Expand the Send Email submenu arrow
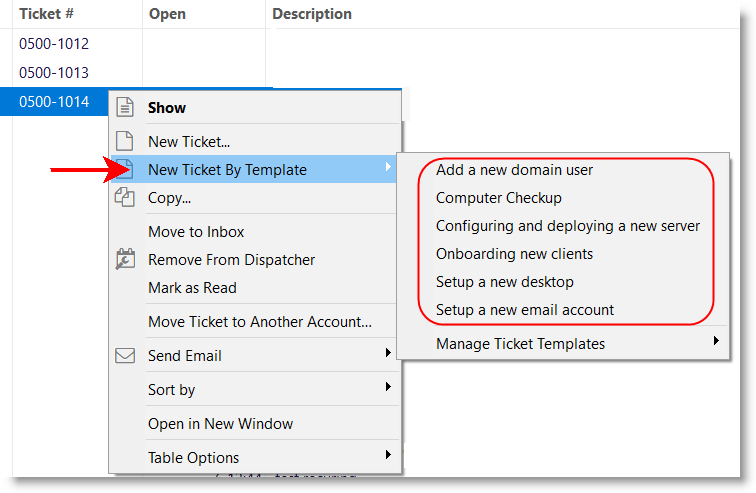Screen dimensions: 756x493 (387, 355)
